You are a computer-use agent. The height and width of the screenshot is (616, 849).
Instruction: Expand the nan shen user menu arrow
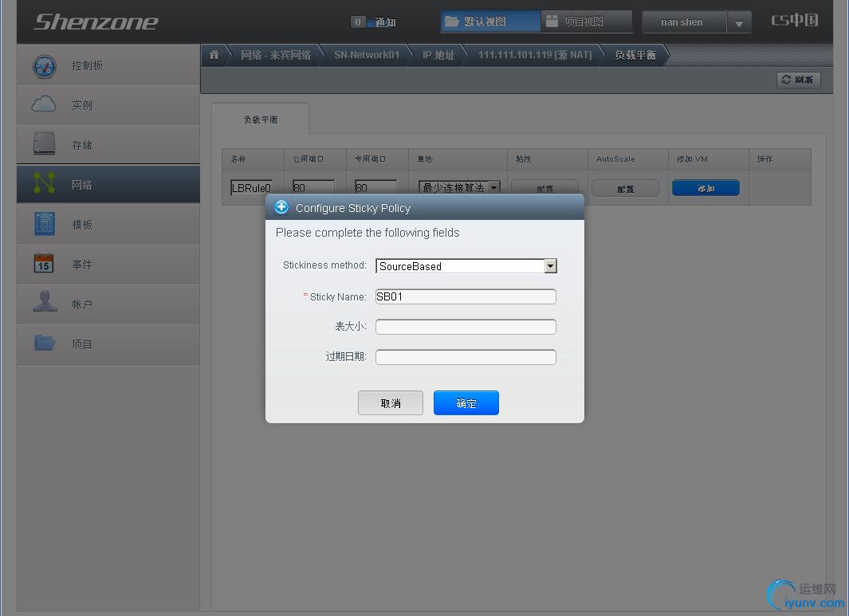pos(739,23)
